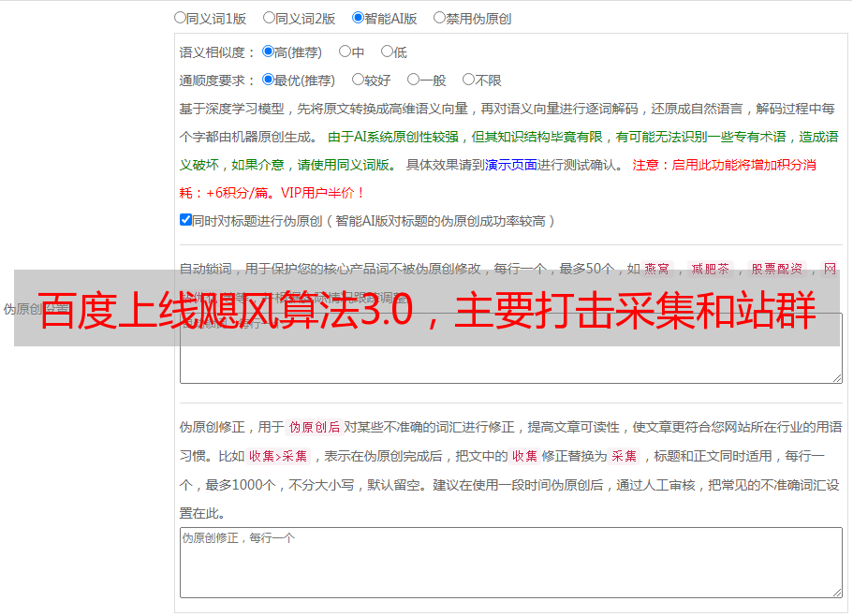This screenshot has width=853, height=616.
Task: Set 语义相似度 to 低
Action: click(x=387, y=51)
